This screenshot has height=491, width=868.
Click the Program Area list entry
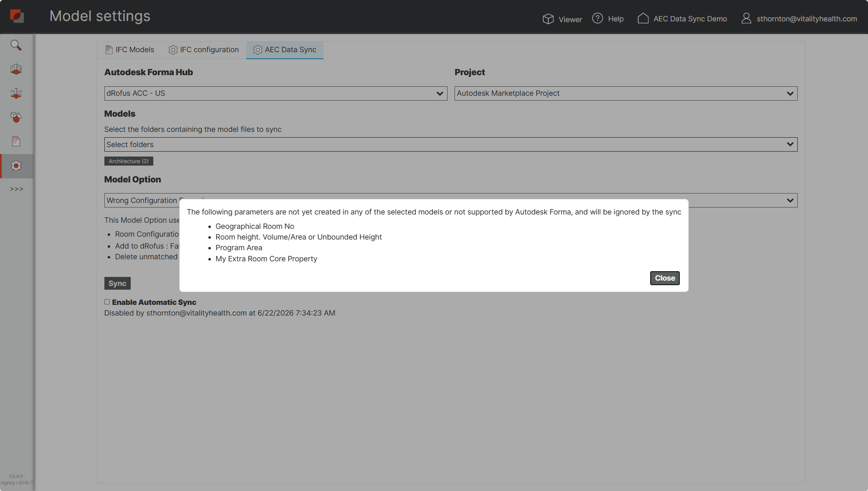pyautogui.click(x=239, y=248)
